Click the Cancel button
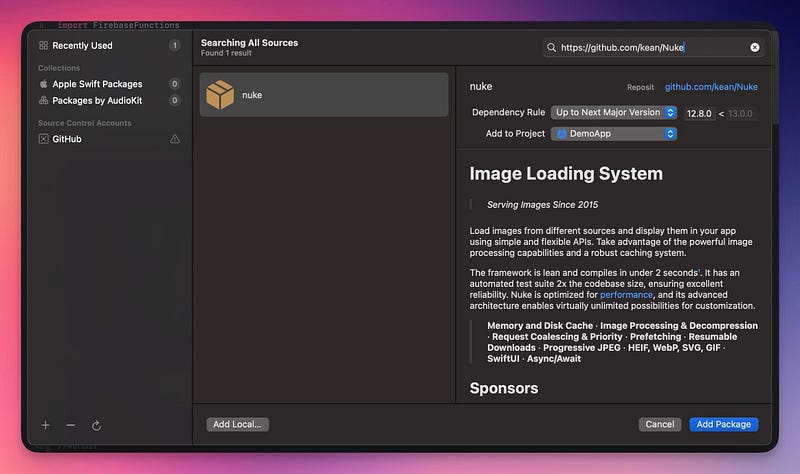Viewport: 800px width, 474px height. coord(660,425)
